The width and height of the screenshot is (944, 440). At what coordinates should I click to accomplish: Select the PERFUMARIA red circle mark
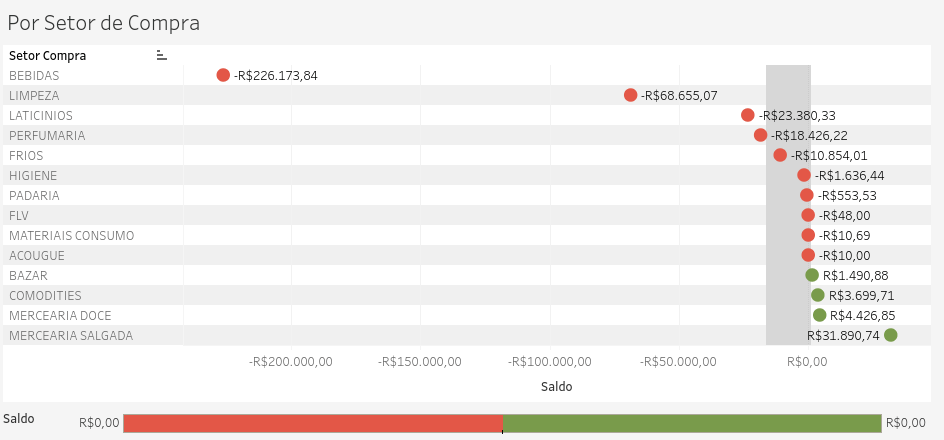click(x=760, y=135)
